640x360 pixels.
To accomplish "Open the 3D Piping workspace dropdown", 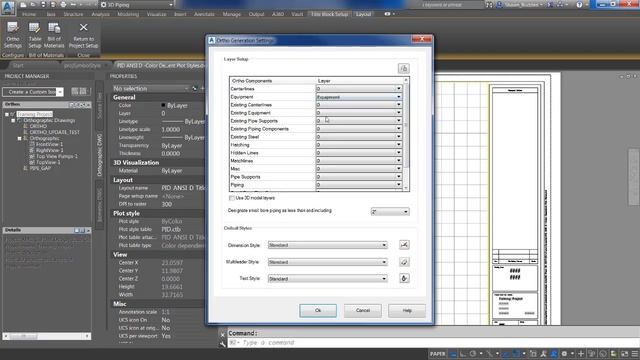I will (x=136, y=4).
